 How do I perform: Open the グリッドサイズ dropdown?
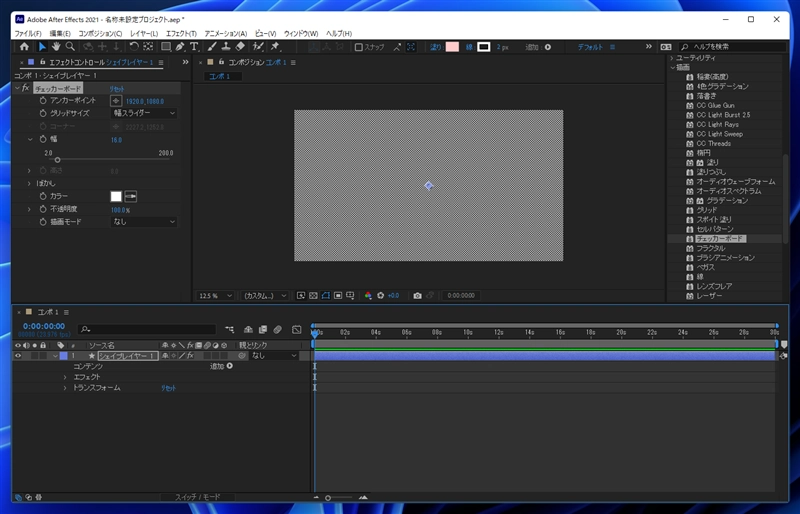click(x=143, y=113)
